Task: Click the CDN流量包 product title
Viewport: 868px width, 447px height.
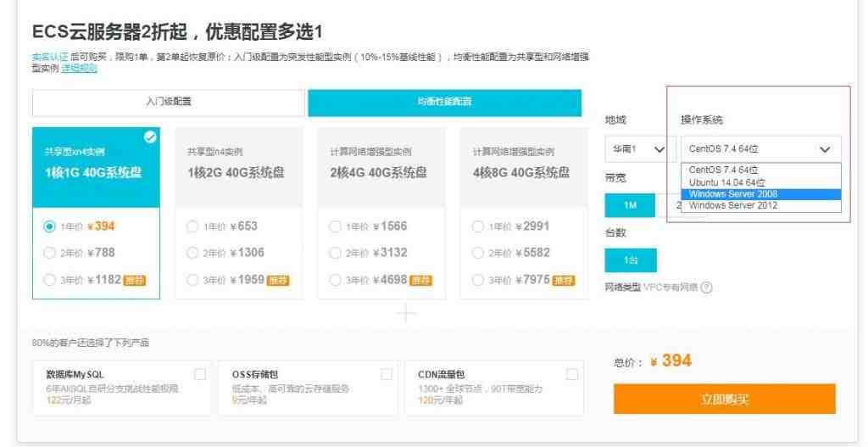Action: coord(441,375)
